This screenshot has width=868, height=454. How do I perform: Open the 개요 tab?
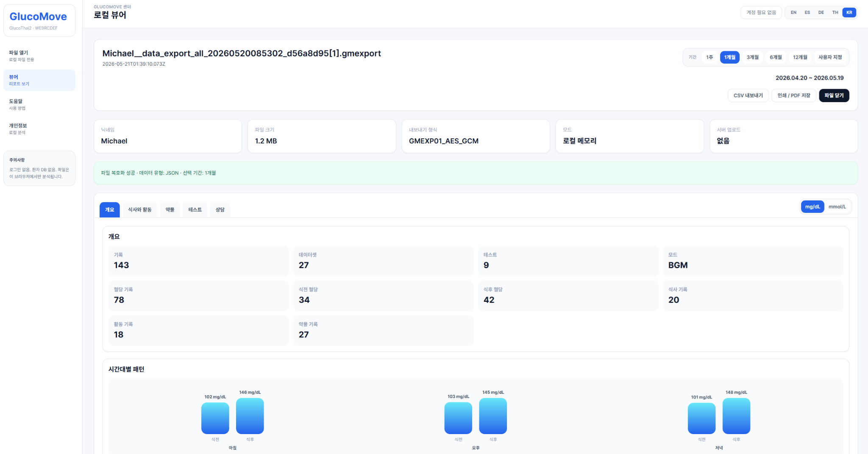click(x=110, y=210)
